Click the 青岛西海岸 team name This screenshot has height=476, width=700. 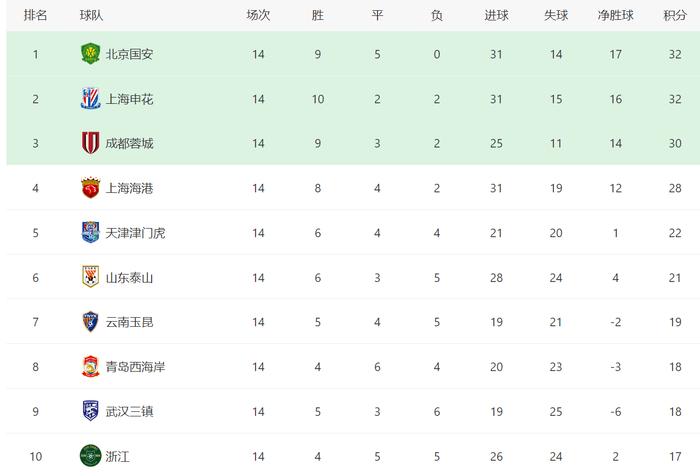(135, 367)
